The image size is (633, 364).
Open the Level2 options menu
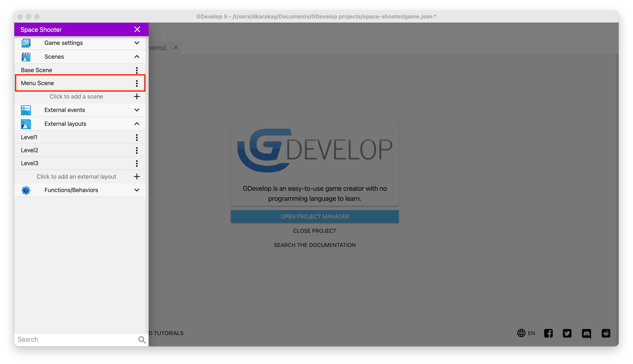(137, 150)
